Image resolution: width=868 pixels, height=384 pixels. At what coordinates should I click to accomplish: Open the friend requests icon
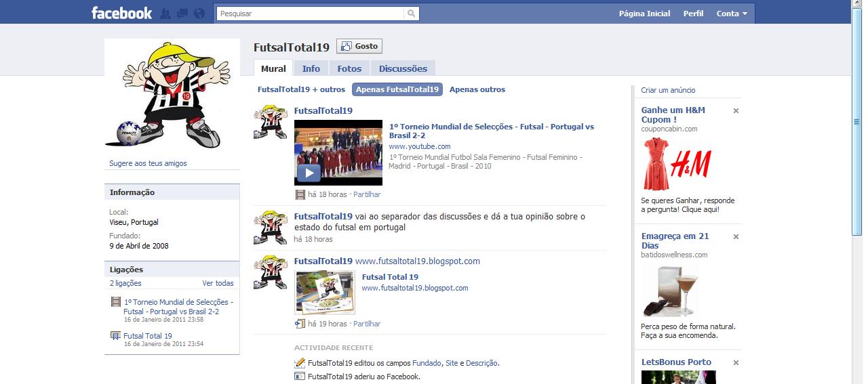coord(165,14)
